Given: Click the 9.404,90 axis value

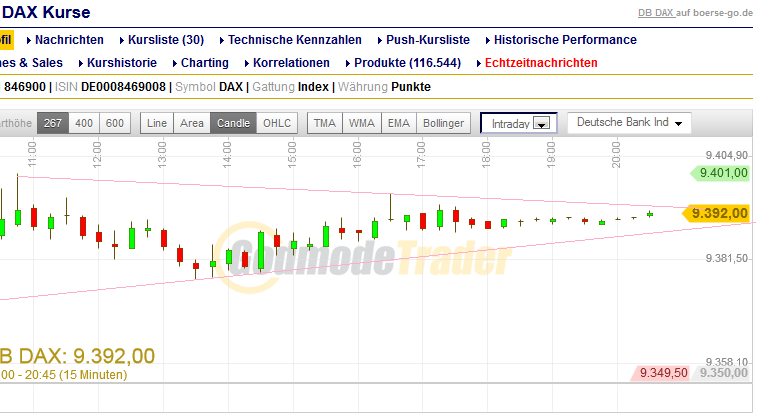Looking at the screenshot, I should [x=727, y=155].
